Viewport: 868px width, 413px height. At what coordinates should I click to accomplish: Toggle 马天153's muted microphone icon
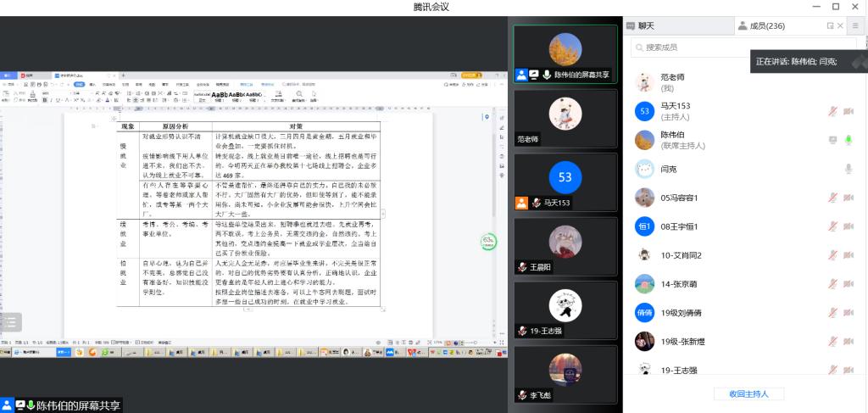tap(832, 111)
